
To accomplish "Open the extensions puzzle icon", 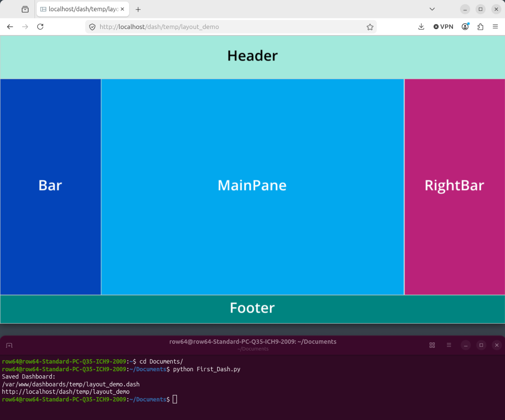I will pyautogui.click(x=480, y=27).
